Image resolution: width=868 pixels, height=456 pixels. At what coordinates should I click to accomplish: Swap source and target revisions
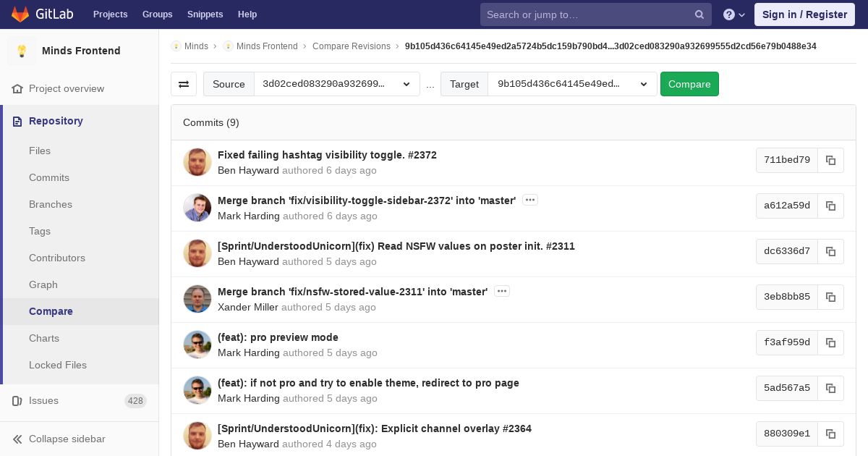(x=184, y=84)
